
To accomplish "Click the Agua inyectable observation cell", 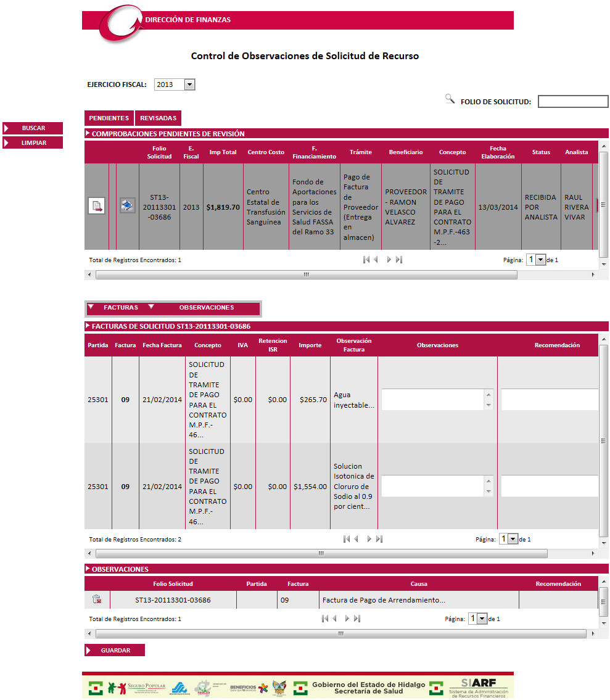I will click(353, 400).
